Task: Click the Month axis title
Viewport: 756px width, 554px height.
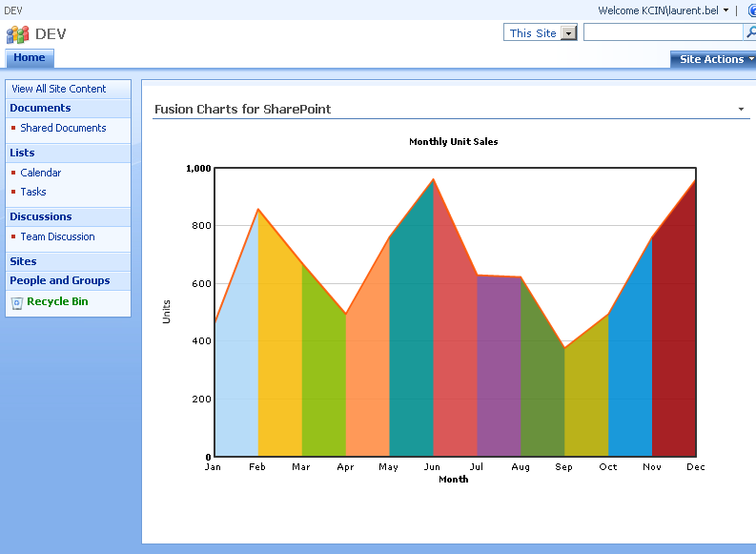Action: pyautogui.click(x=453, y=480)
